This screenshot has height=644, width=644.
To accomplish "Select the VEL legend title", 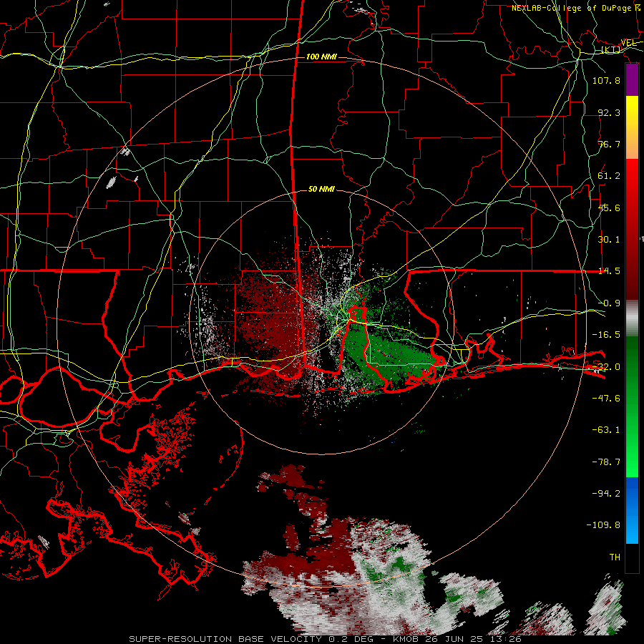I will (629, 43).
